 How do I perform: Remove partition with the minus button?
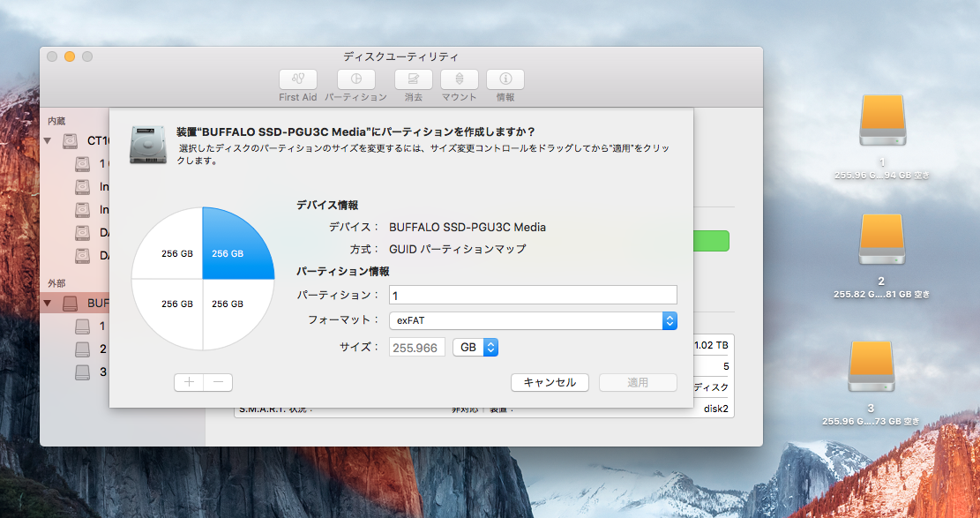point(218,382)
